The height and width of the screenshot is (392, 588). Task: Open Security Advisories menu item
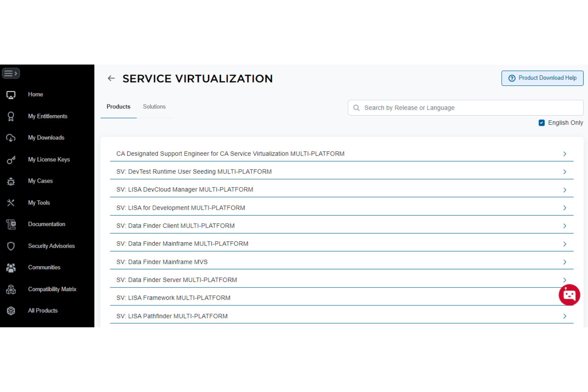click(51, 246)
